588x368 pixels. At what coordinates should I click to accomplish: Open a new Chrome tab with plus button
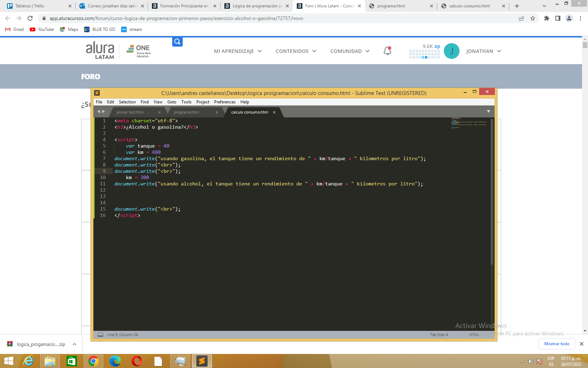point(517,6)
